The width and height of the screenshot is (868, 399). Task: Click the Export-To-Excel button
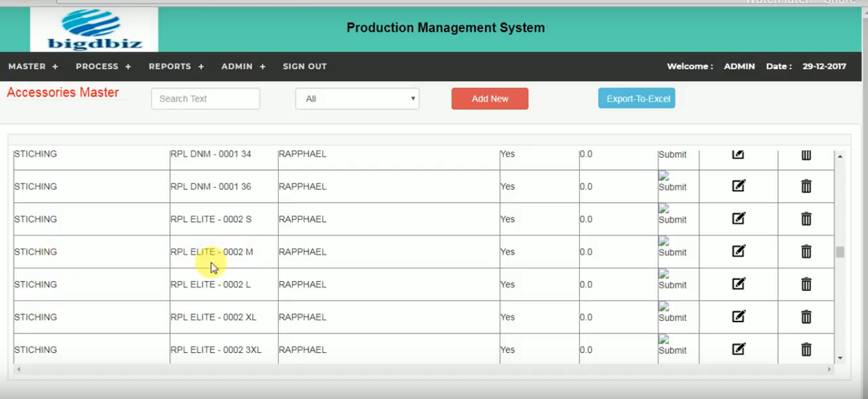tap(636, 98)
